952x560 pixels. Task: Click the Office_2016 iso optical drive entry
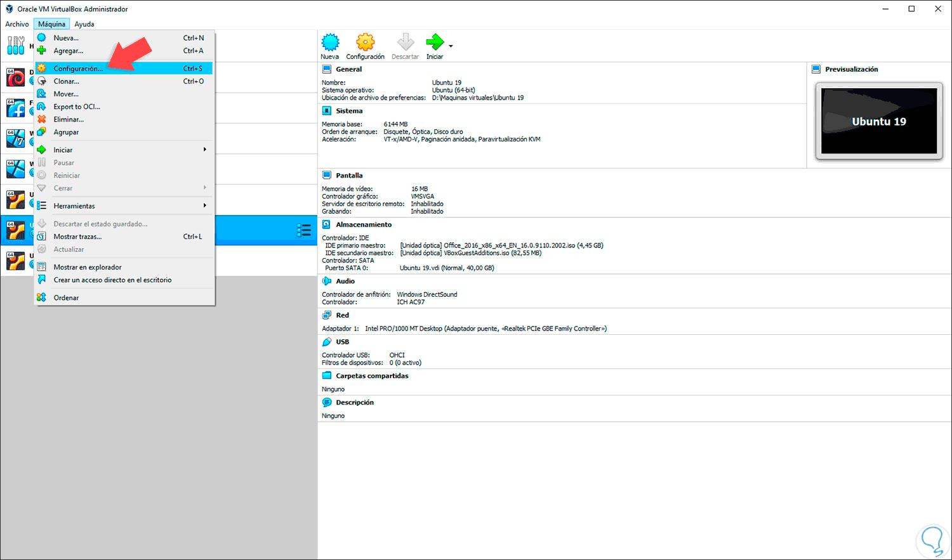point(502,245)
